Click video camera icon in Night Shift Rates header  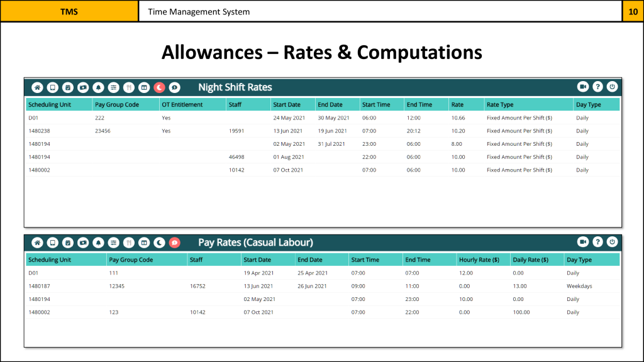click(582, 87)
